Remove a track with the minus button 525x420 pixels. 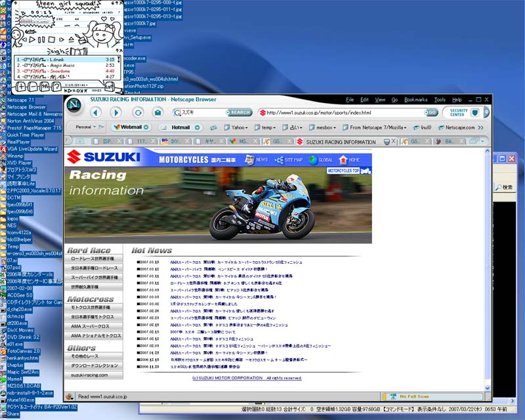[x=32, y=87]
